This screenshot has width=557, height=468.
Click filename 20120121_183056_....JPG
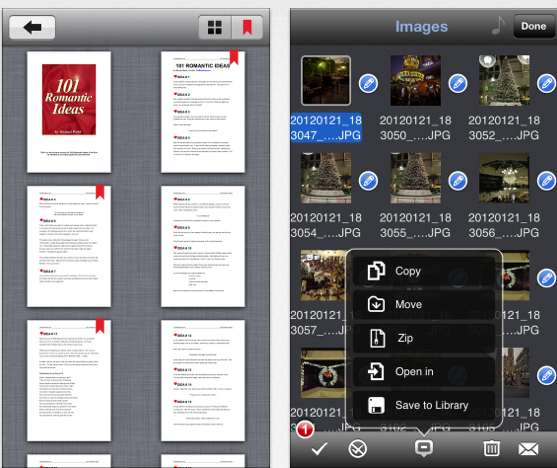[x=504, y=225]
